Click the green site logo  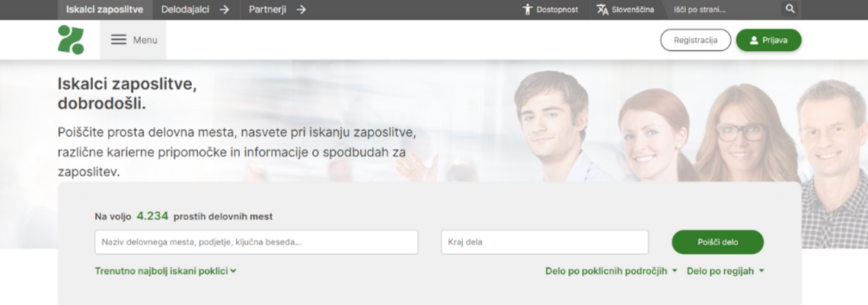(x=71, y=40)
